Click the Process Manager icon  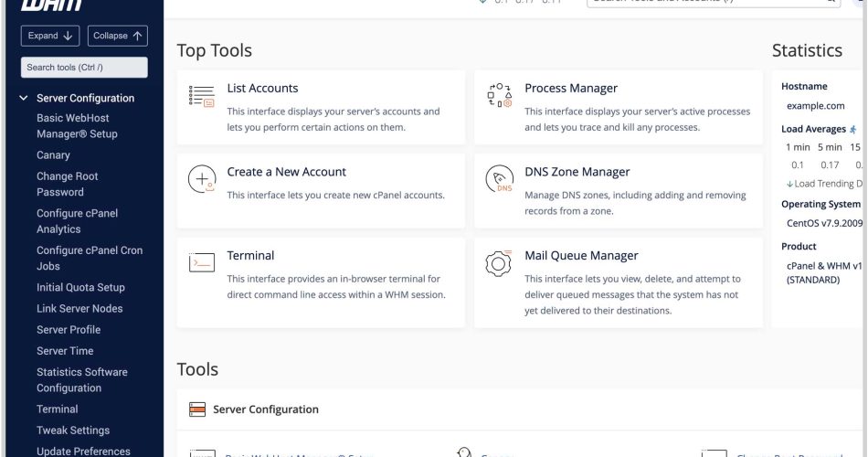[x=499, y=95]
